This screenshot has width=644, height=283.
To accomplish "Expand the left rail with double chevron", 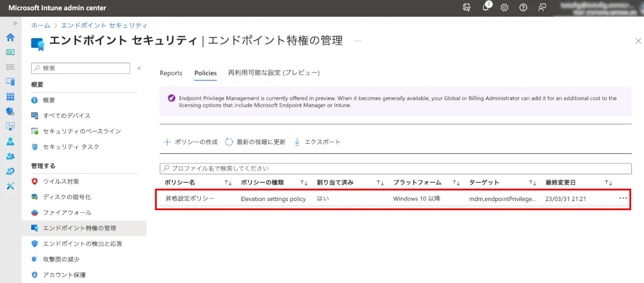I will tap(15, 24).
